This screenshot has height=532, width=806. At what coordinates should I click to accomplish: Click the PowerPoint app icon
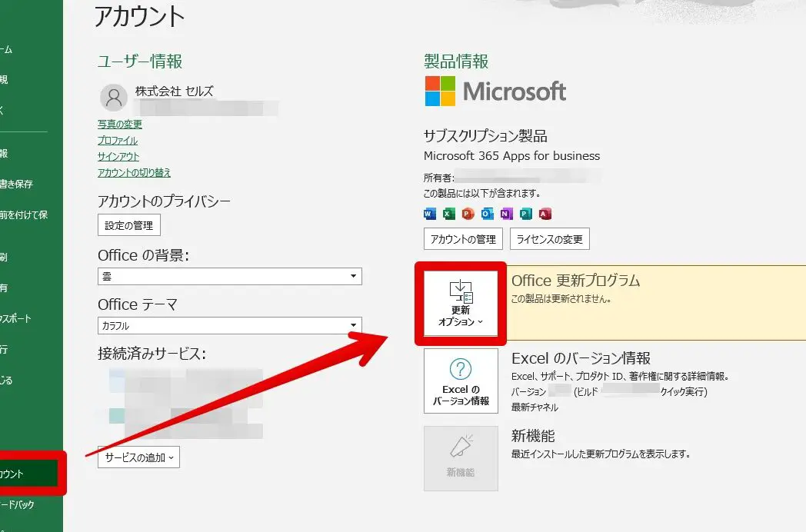click(467, 214)
